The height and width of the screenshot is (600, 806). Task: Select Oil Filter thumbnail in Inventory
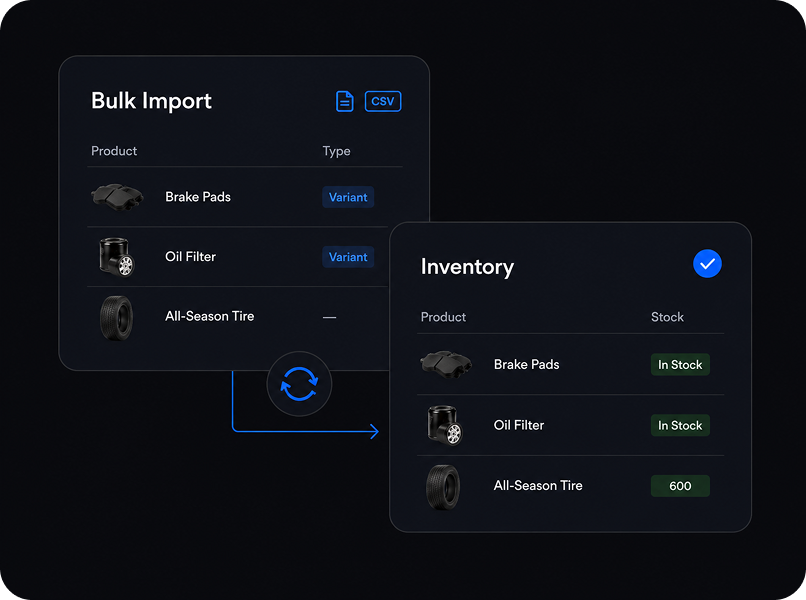click(445, 425)
